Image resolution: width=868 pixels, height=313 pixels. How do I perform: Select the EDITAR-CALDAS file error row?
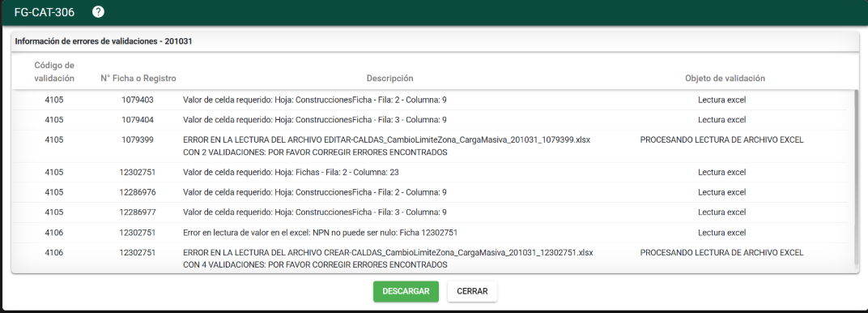[x=430, y=146]
